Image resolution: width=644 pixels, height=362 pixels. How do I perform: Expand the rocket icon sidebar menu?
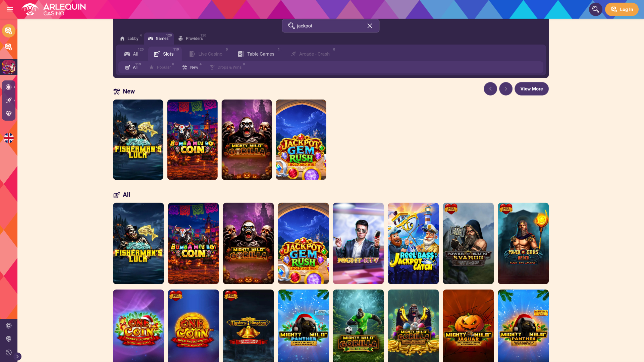tap(9, 100)
